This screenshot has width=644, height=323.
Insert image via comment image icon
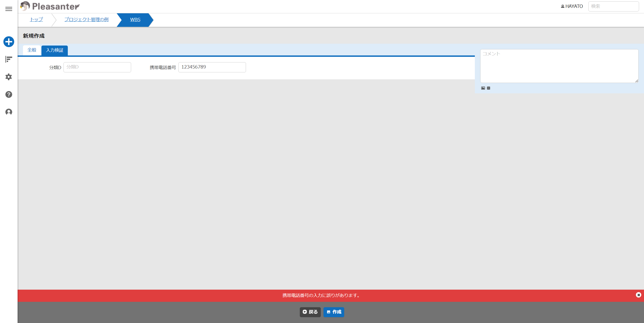click(483, 88)
